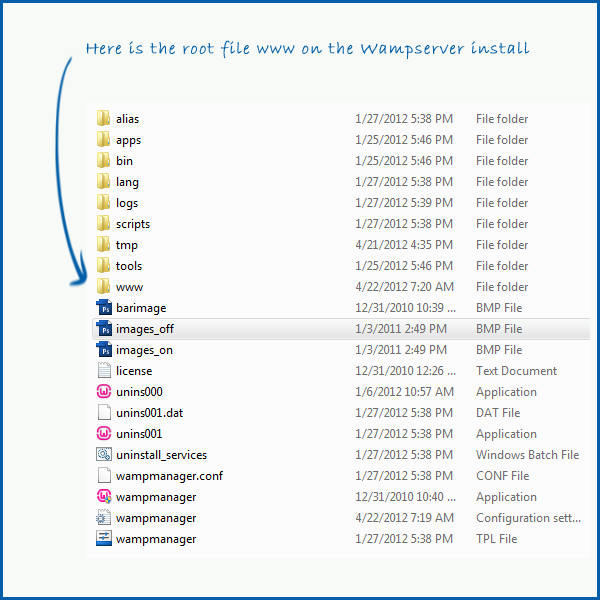The height and width of the screenshot is (600, 600).
Task: Select the logs folder icon
Action: tap(103, 203)
